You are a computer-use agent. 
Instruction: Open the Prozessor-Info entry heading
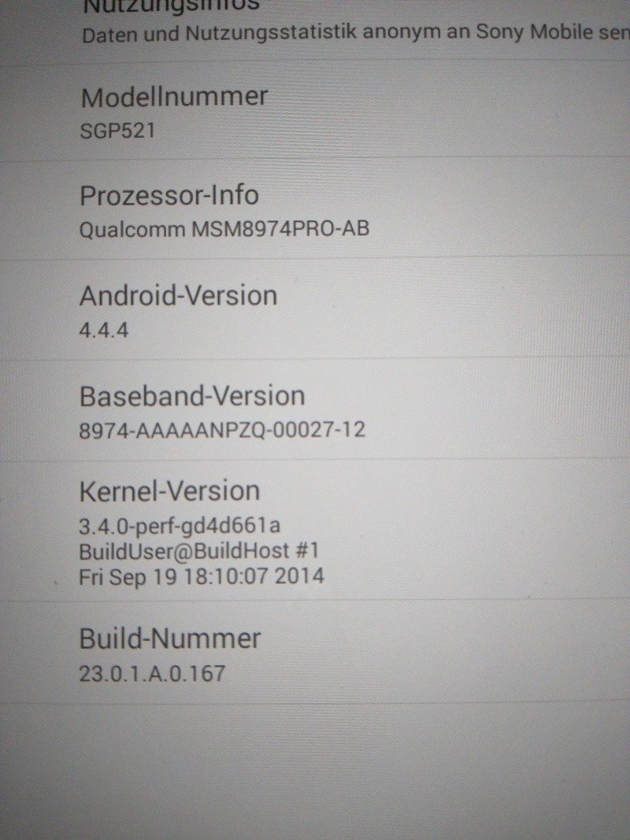click(169, 195)
